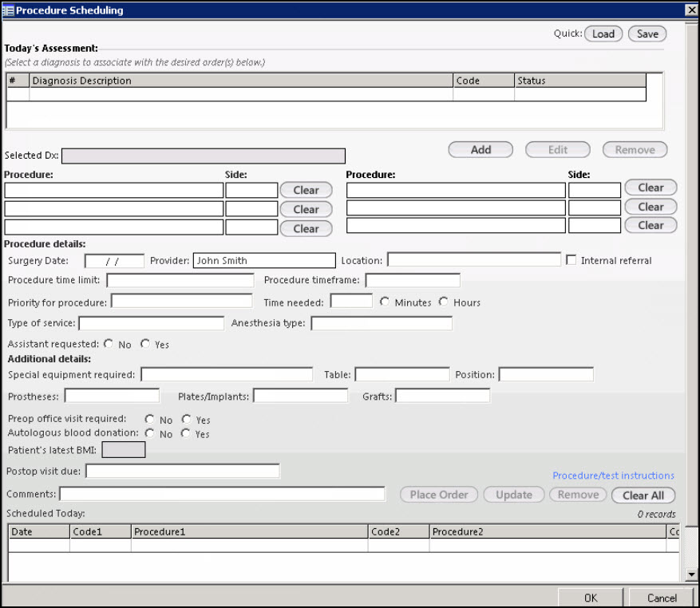Click the Time needed field
The image size is (700, 608).
[351, 301]
